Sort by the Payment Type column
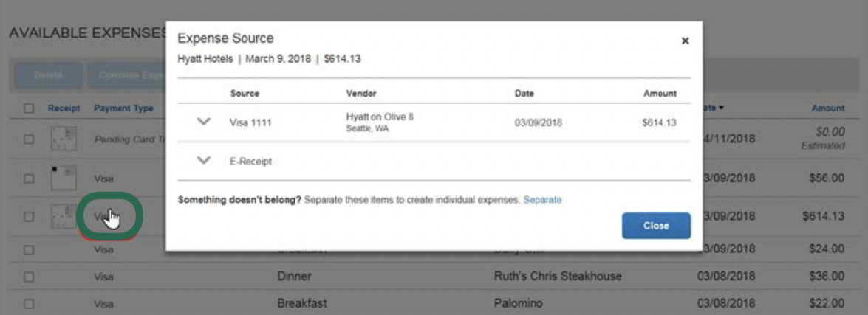Image resolution: width=868 pixels, height=315 pixels. (x=123, y=108)
